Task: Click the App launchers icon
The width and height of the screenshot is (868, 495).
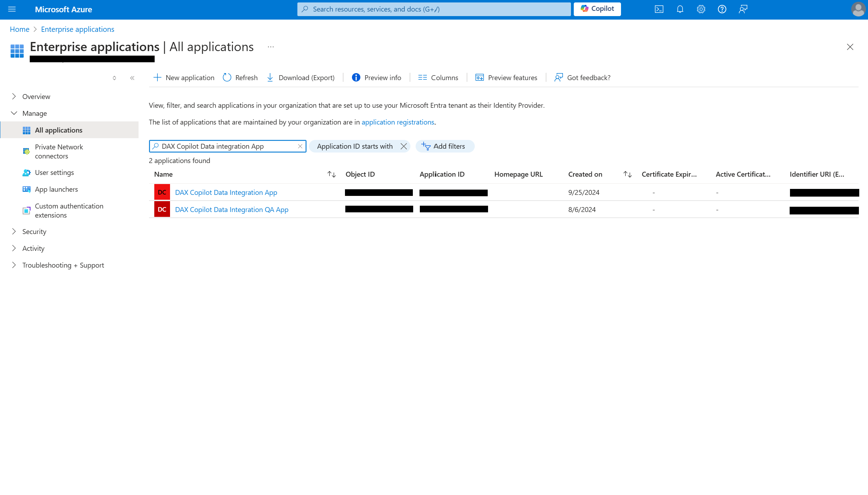Action: pos(27,189)
